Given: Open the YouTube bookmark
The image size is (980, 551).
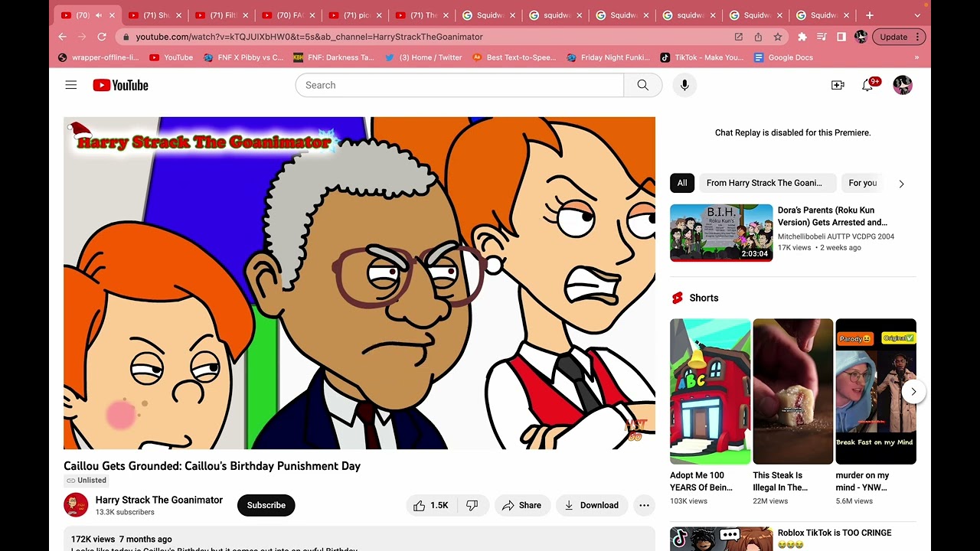Looking at the screenshot, I should (x=171, y=57).
